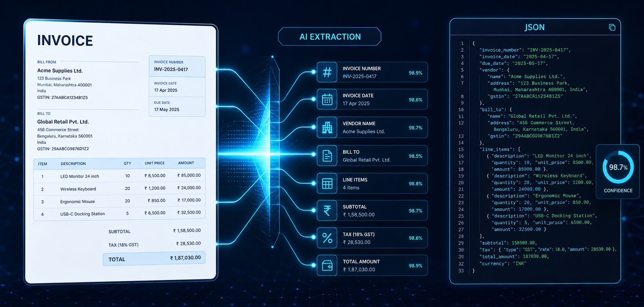Click '17 Apr 2025' in the invoice date box

tap(166, 90)
